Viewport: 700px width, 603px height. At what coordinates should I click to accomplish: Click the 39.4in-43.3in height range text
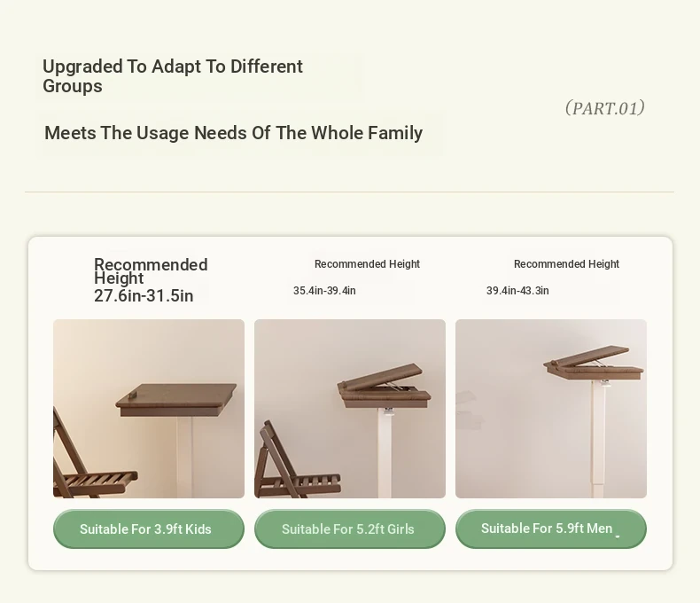[x=517, y=291]
